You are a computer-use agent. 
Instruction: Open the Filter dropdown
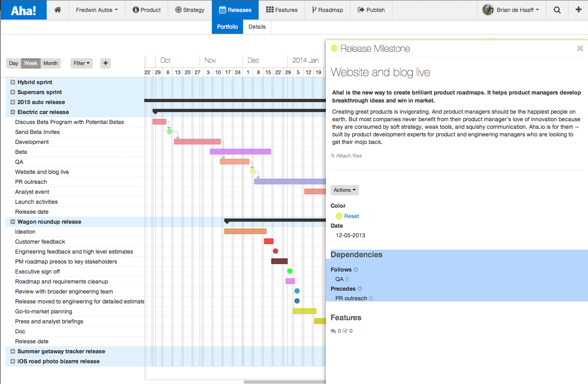coord(82,63)
